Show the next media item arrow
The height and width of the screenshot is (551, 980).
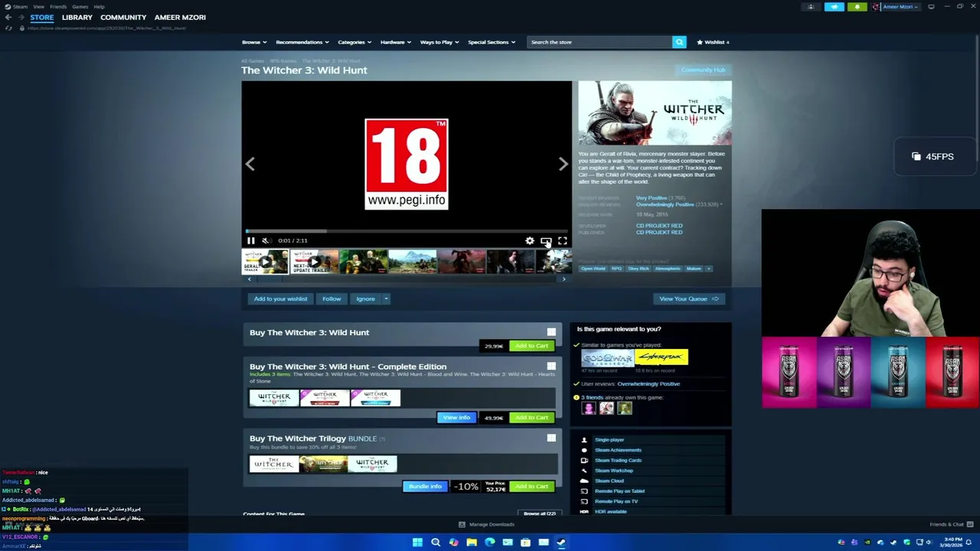[x=563, y=164]
